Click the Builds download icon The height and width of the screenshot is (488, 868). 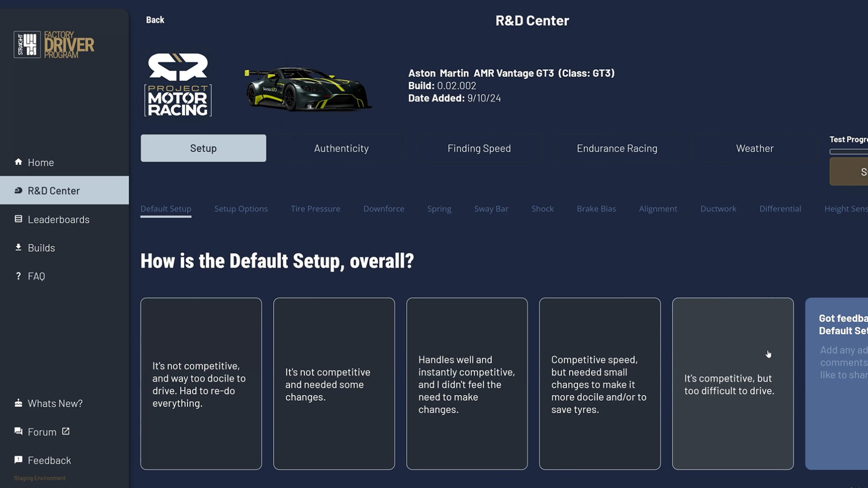coord(19,247)
